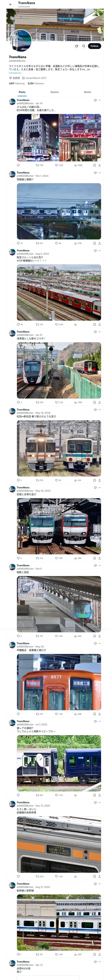Open the three-dot menu on the Aug 5, 2022 post
Viewport: 110px width, 980px height.
(100, 251)
